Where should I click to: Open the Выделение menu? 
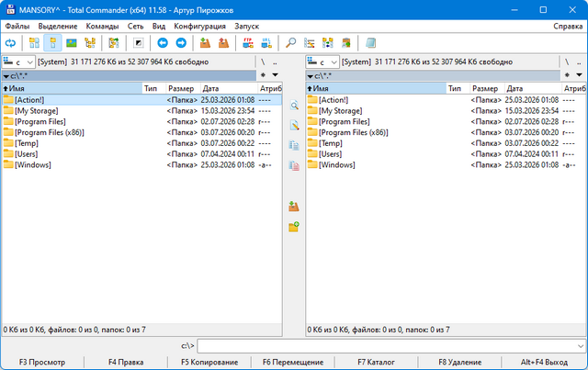(x=58, y=27)
